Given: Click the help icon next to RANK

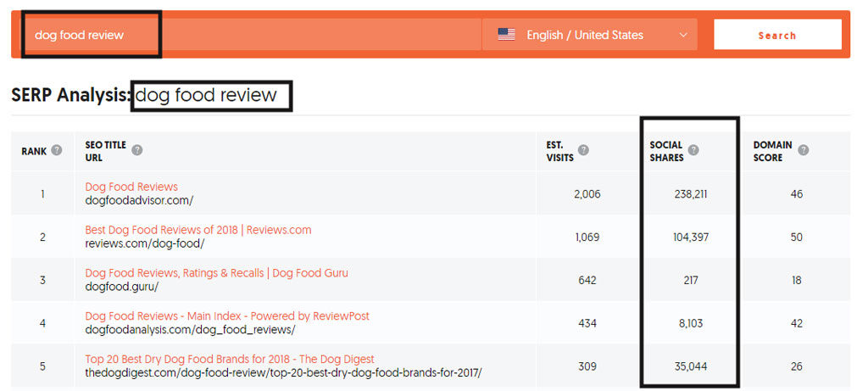Looking at the screenshot, I should point(57,151).
